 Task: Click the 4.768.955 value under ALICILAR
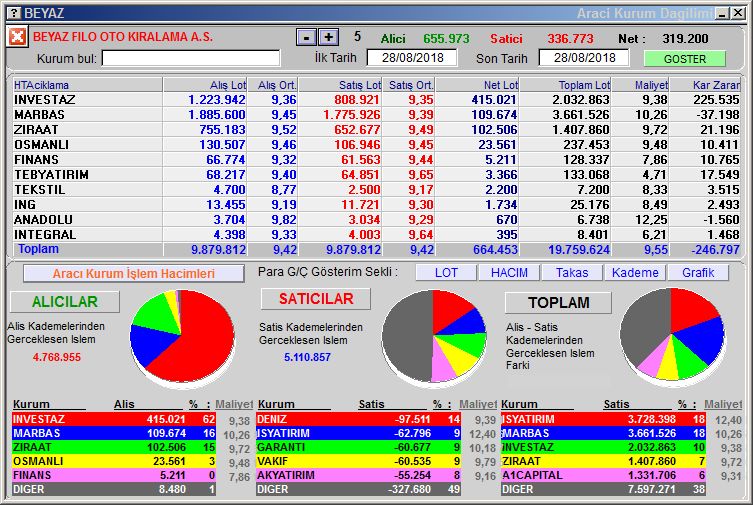57,357
